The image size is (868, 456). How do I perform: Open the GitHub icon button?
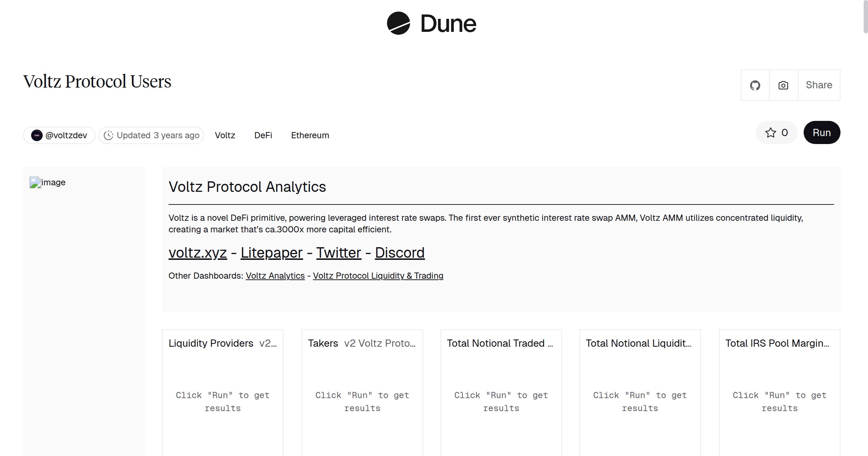pyautogui.click(x=755, y=85)
